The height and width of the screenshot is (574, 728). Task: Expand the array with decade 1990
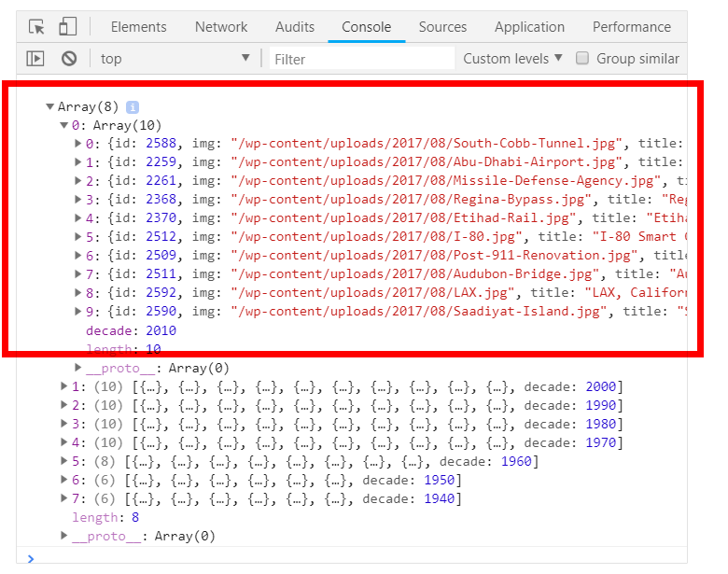[x=64, y=405]
